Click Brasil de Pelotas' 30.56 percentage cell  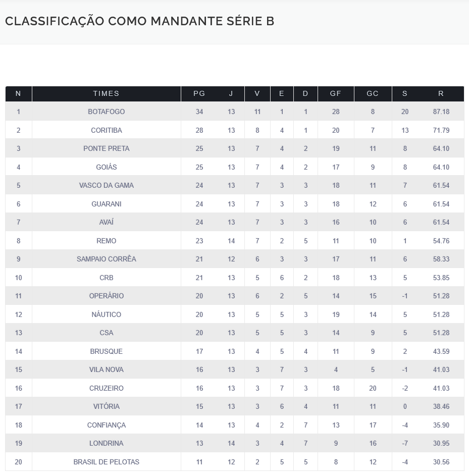click(x=441, y=462)
